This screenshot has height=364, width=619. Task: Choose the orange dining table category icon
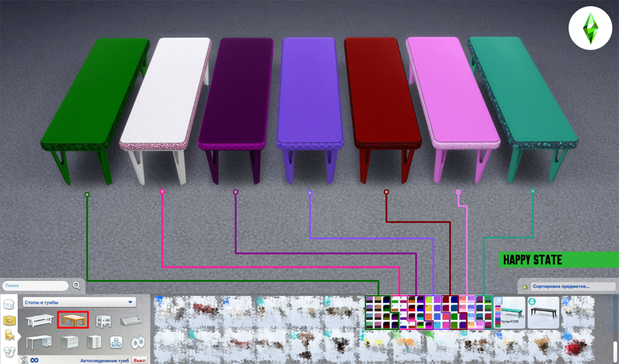[73, 319]
